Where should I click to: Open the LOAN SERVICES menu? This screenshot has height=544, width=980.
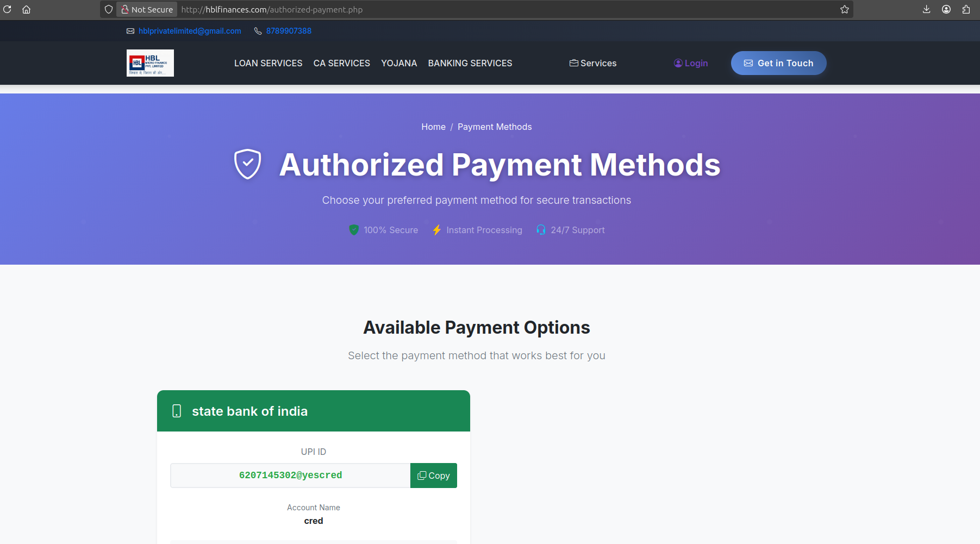[x=268, y=63]
